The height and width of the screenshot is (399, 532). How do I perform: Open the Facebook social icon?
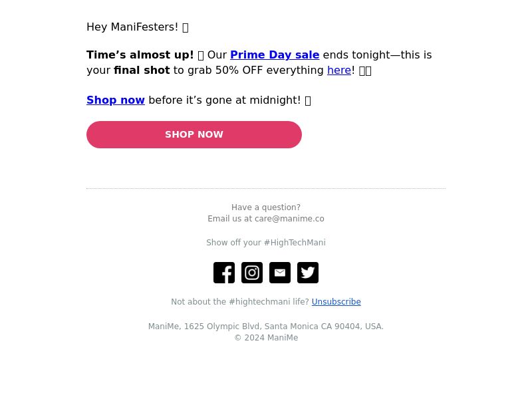(x=224, y=273)
